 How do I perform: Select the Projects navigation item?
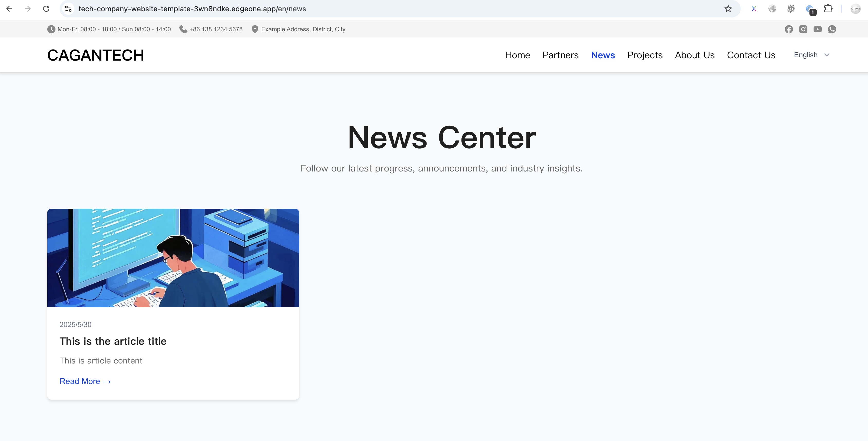645,55
